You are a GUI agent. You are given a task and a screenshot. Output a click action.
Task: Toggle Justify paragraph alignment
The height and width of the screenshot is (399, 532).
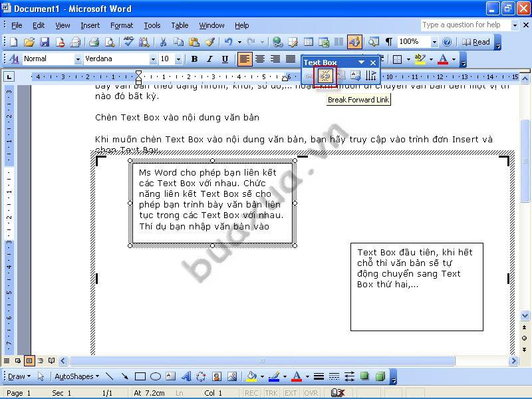(x=291, y=59)
